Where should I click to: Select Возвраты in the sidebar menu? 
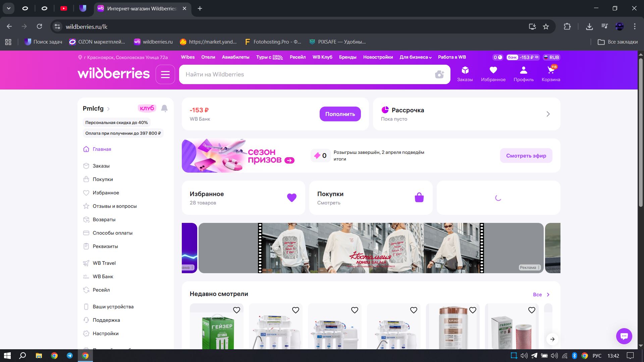pyautogui.click(x=104, y=220)
